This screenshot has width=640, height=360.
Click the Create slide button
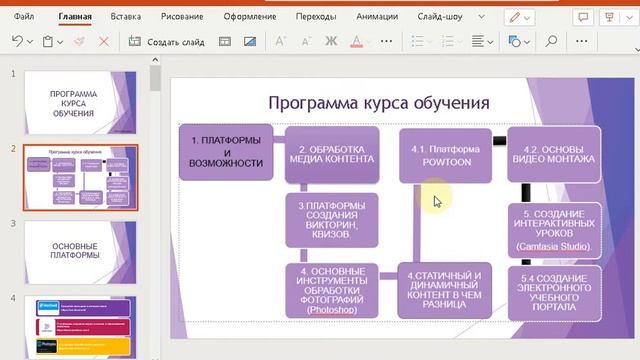pos(167,42)
